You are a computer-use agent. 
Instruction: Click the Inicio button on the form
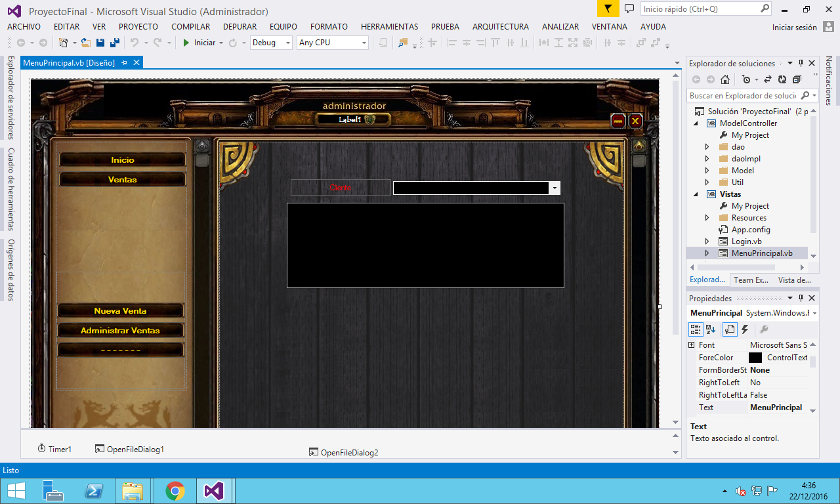coord(123,159)
